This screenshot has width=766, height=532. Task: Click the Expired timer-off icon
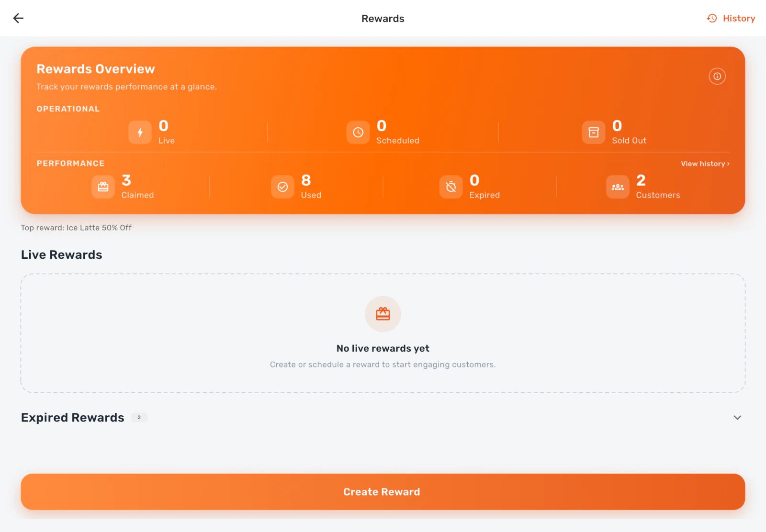point(451,187)
